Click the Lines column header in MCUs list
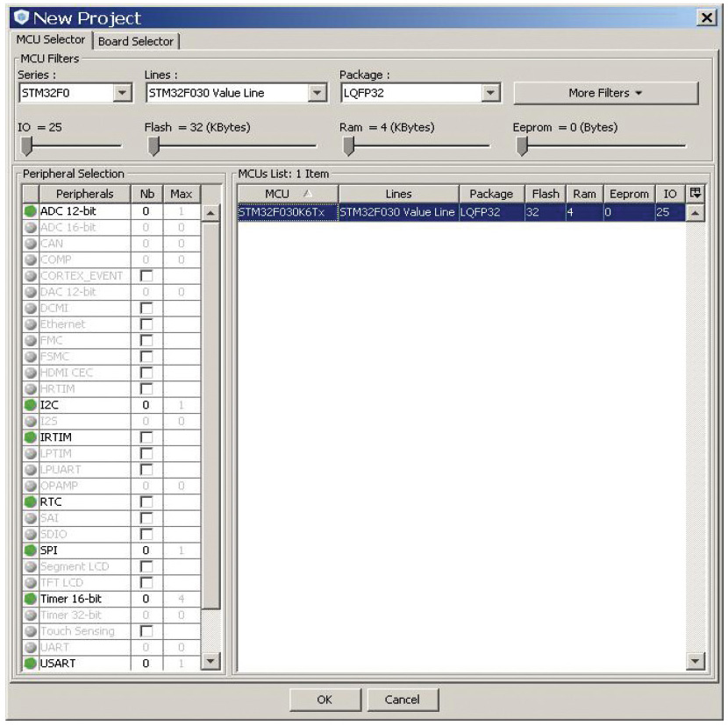This screenshot has height=725, width=728. 399,194
